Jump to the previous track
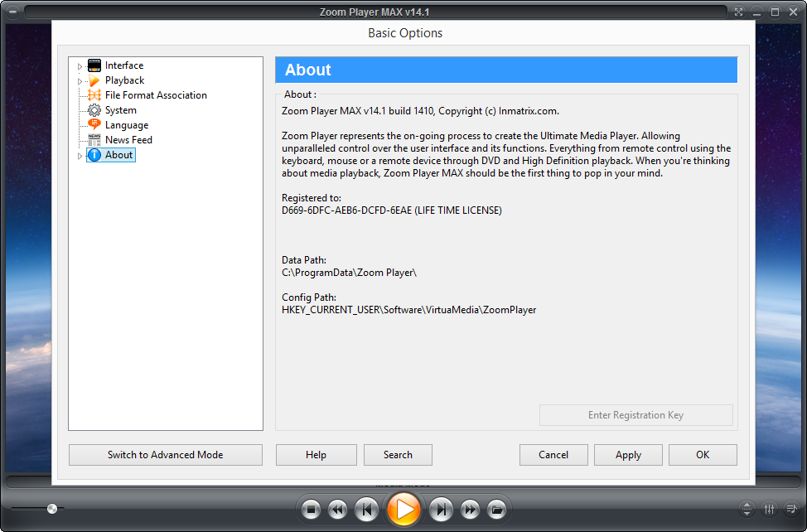The width and height of the screenshot is (807, 532). tap(366, 510)
